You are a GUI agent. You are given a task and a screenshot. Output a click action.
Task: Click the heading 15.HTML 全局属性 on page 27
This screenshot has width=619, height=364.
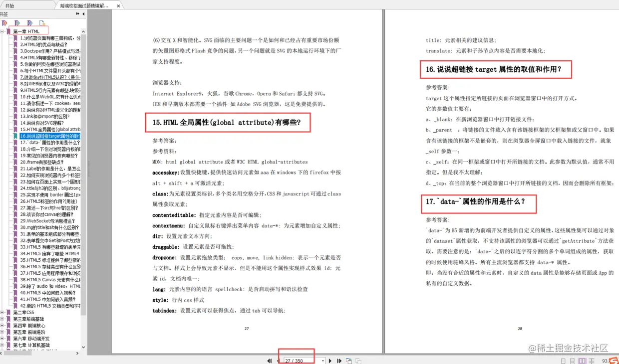pyautogui.click(x=227, y=122)
